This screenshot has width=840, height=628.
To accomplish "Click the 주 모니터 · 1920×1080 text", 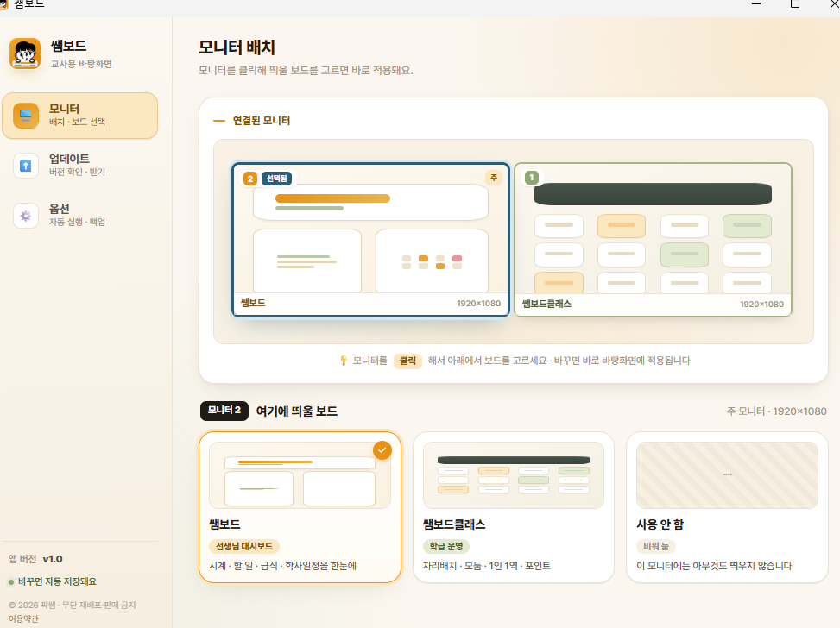I will click(776, 411).
